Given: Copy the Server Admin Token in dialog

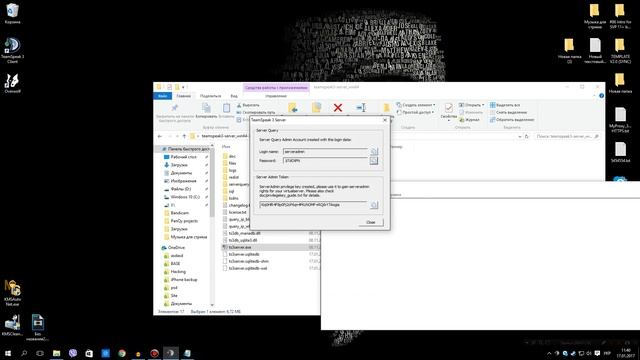Looking at the screenshot, I should (x=374, y=205).
